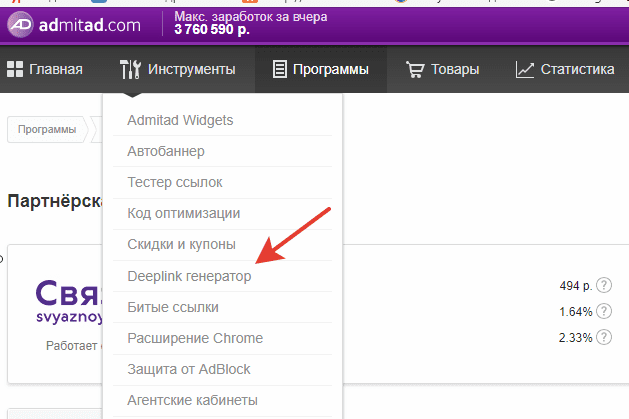Image resolution: width=629 pixels, height=419 pixels.
Task: Click the 1.64% value
Action: pos(576,312)
